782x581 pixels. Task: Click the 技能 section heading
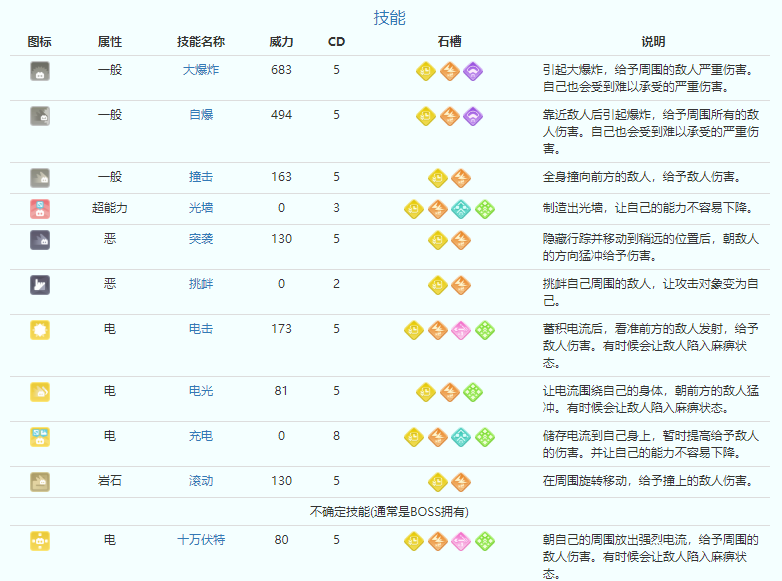coord(390,17)
